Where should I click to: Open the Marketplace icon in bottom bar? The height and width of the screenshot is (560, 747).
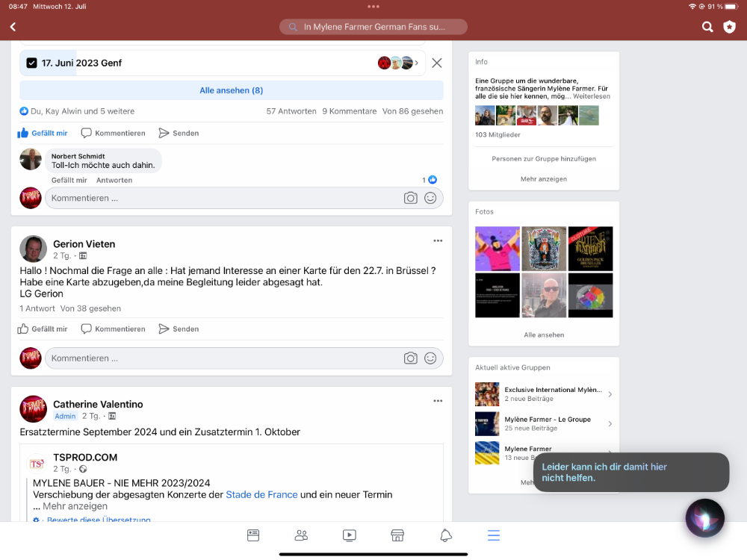coord(397,535)
